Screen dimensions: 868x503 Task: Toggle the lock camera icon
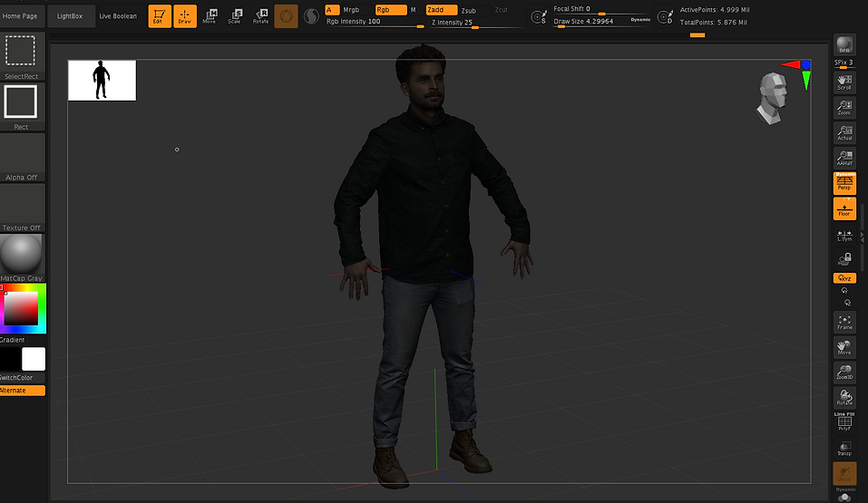844,259
